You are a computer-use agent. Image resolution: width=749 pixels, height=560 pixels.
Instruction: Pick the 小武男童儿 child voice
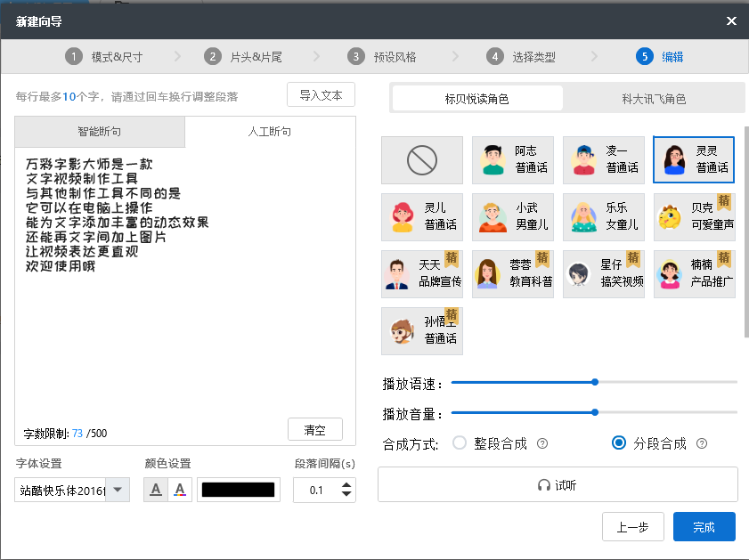(513, 216)
